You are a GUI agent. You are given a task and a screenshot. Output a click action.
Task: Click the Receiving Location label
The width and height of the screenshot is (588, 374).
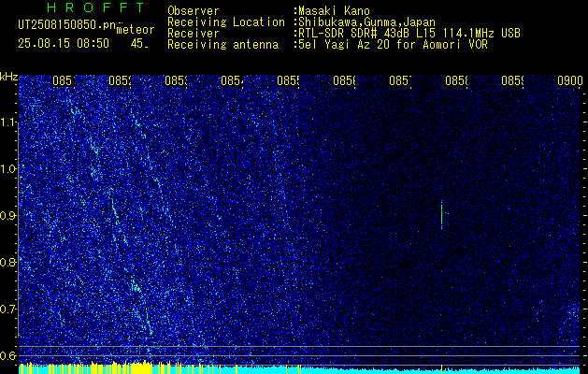click(x=226, y=22)
